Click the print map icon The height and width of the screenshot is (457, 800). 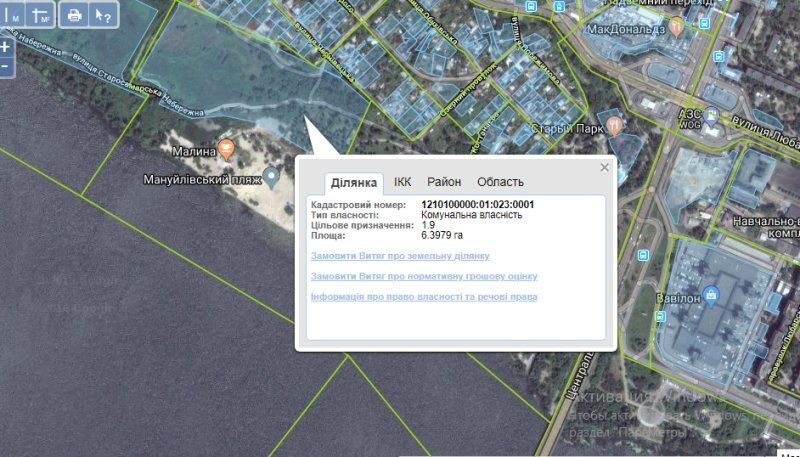(73, 15)
